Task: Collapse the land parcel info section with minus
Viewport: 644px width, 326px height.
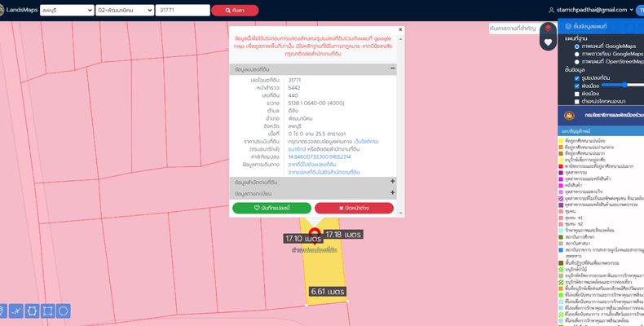Action: [x=392, y=68]
